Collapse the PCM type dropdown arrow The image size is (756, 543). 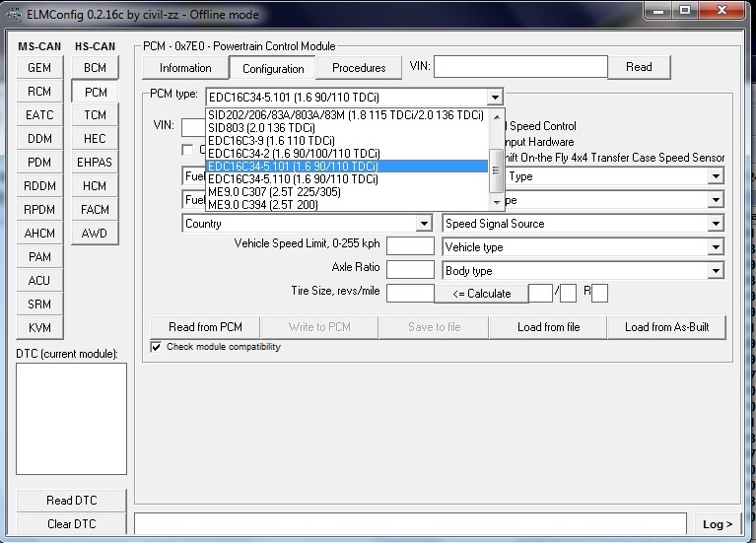[495, 98]
